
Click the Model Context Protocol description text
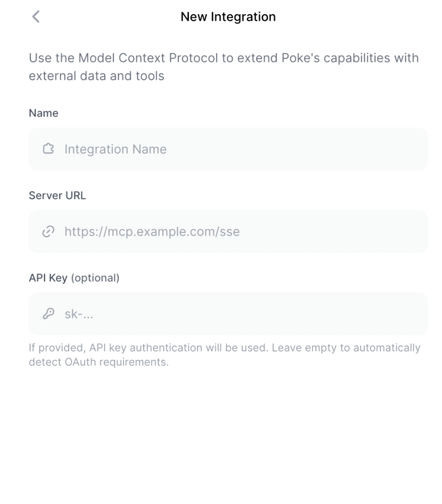point(223,58)
